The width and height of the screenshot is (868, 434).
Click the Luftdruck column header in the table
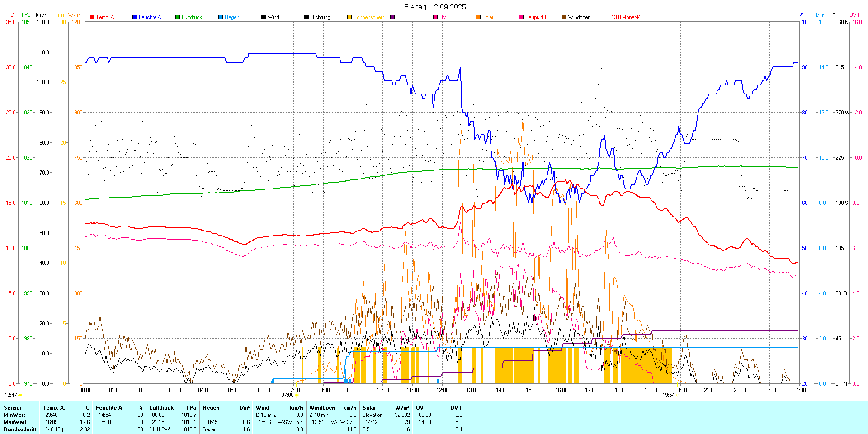[161, 408]
